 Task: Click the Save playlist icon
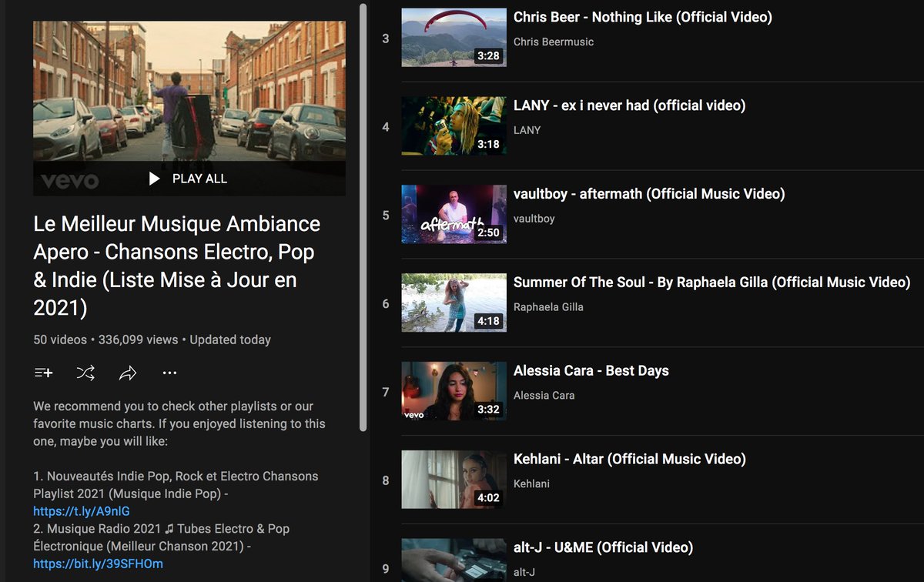(x=43, y=373)
